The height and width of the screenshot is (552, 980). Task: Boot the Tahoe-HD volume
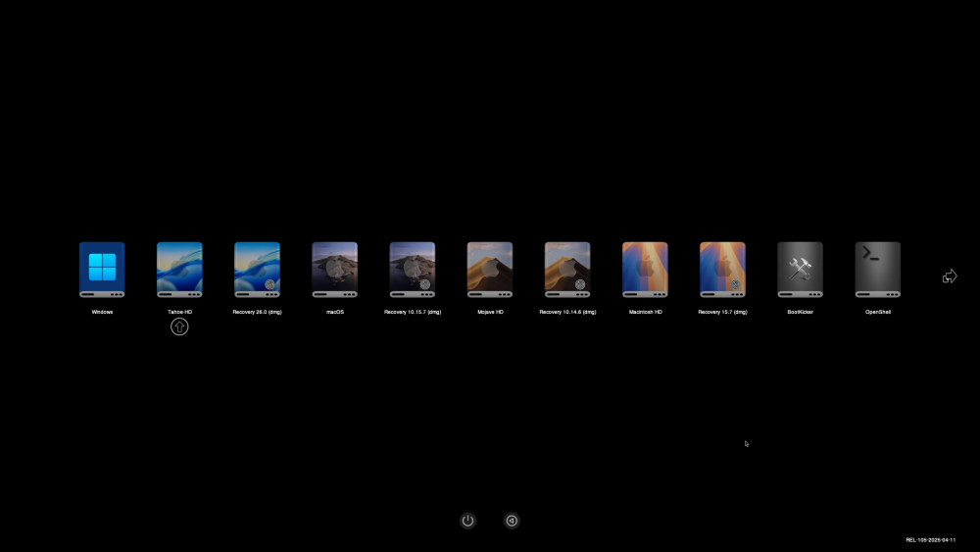pyautogui.click(x=179, y=270)
